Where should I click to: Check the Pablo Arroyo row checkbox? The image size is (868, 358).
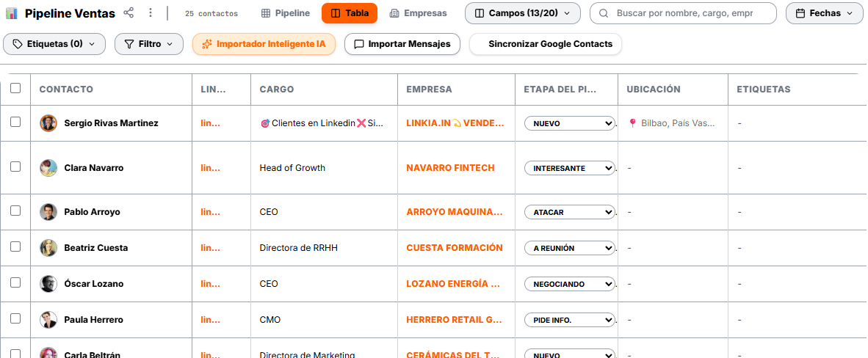15,211
